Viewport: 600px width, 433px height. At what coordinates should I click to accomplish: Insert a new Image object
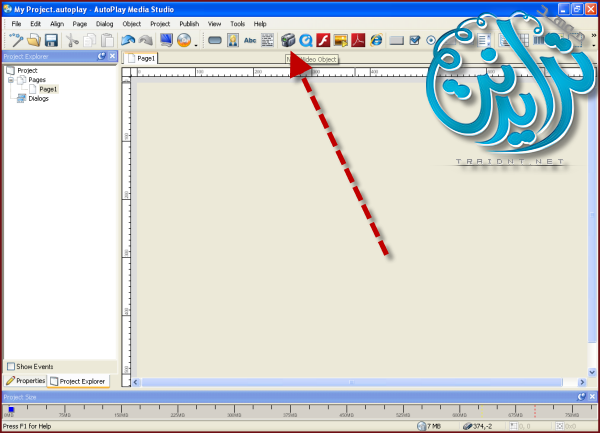[233, 40]
